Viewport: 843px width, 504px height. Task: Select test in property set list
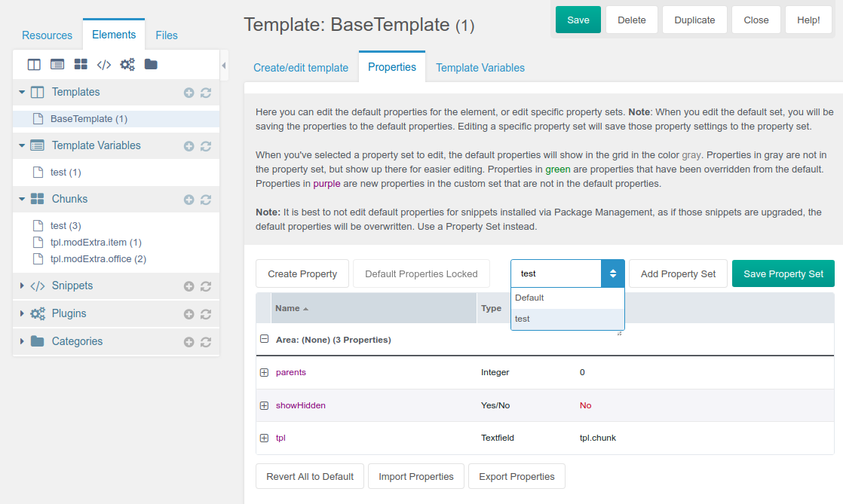[567, 319]
